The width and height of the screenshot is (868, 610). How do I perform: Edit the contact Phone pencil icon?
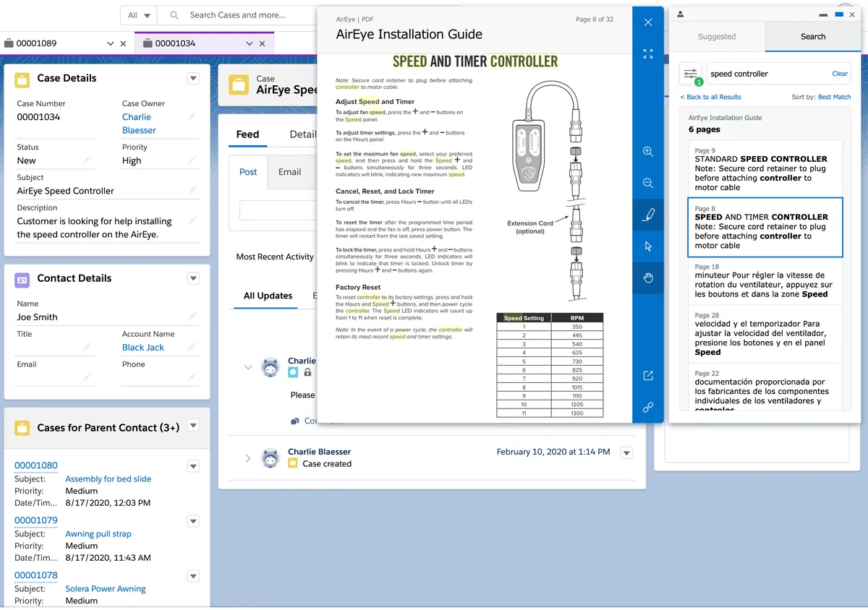(x=192, y=377)
